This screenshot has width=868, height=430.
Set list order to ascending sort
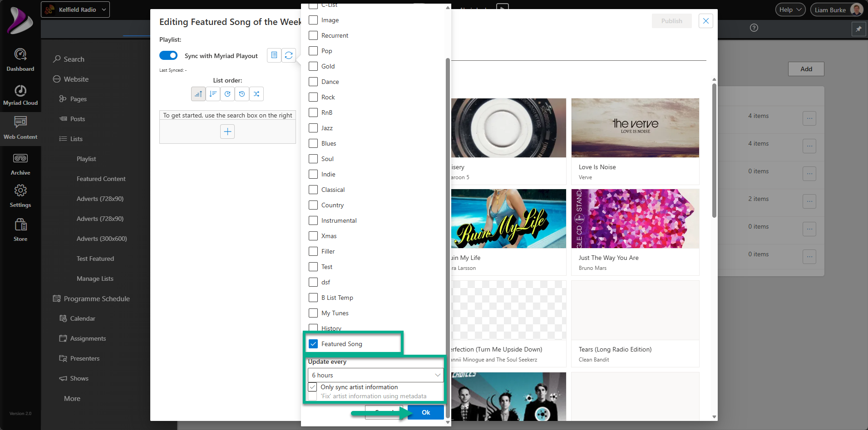(x=198, y=94)
